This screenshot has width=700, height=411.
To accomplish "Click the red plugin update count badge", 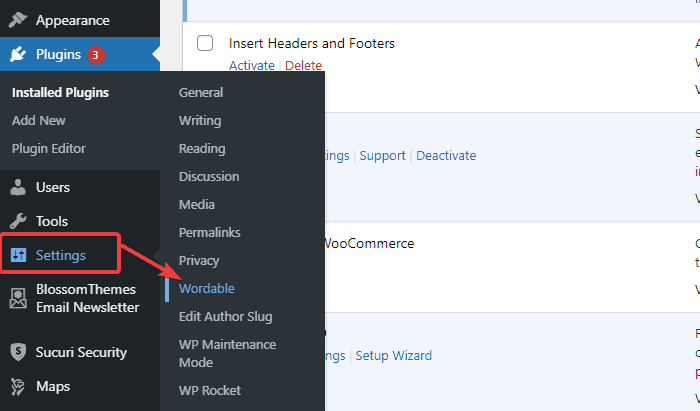I will 96,55.
